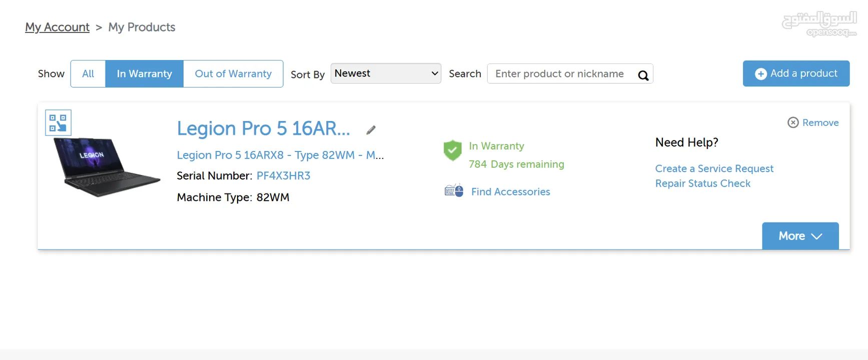Open the Legion Pro 5 16AR... title
The height and width of the screenshot is (360, 868).
pyautogui.click(x=263, y=128)
